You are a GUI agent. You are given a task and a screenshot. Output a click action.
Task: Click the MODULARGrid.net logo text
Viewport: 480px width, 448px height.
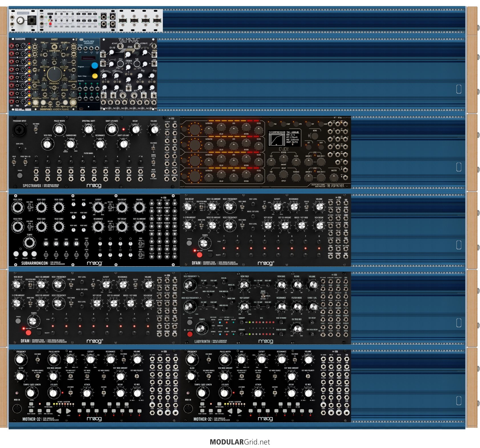(x=240, y=442)
